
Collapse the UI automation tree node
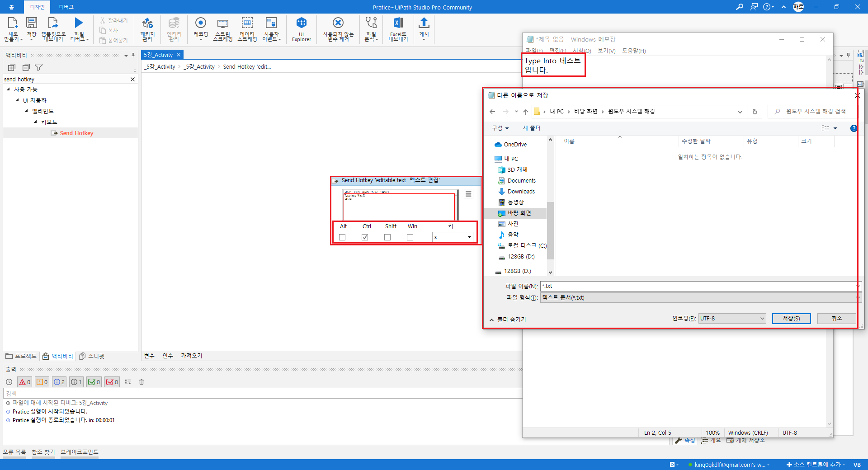click(x=17, y=100)
